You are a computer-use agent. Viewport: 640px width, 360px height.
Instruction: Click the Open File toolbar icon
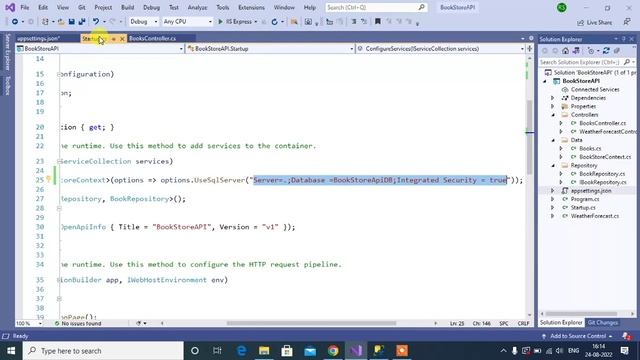tap(61, 22)
